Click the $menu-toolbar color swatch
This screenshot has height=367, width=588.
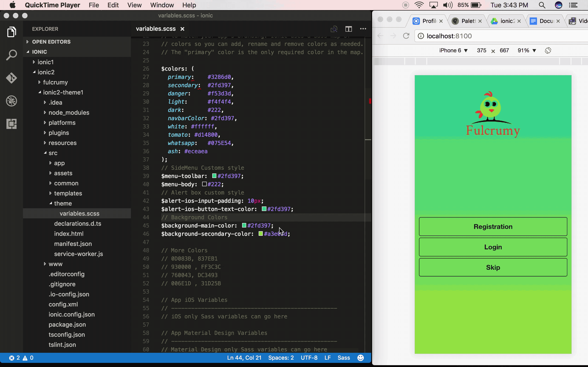214,176
